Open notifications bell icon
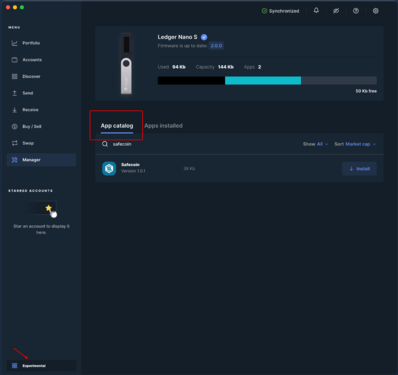Image resolution: width=398 pixels, height=375 pixels. (x=316, y=11)
